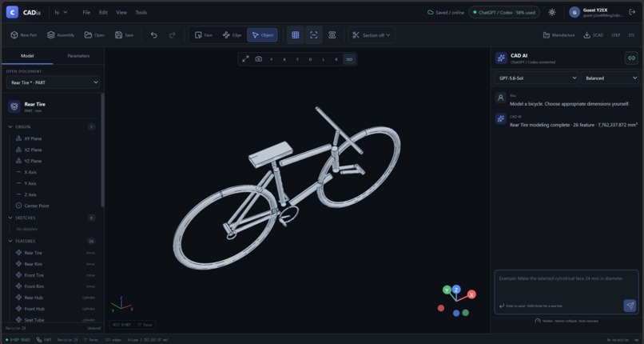
Task: Open the Tools menu
Action: click(x=141, y=12)
